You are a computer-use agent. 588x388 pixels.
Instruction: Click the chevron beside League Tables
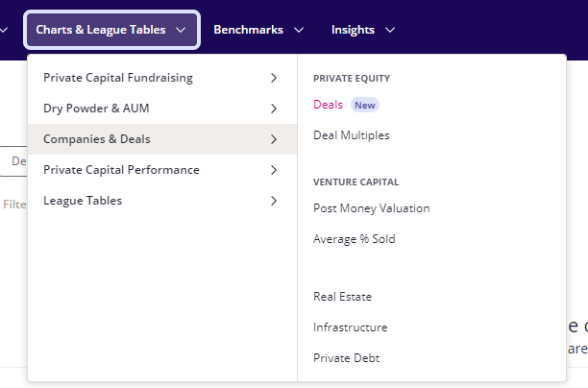coord(274,201)
